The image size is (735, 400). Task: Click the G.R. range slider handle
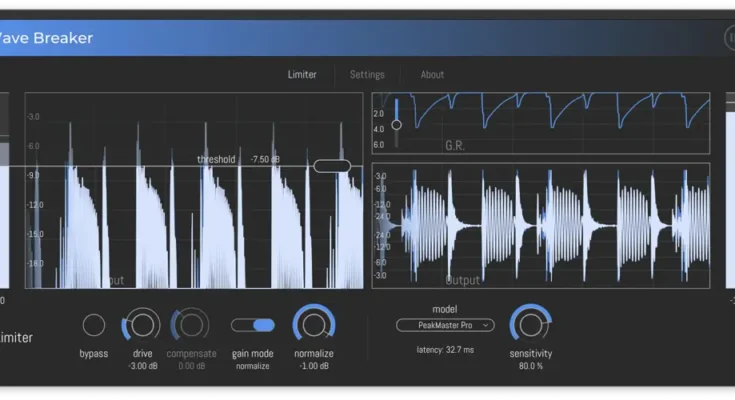397,125
